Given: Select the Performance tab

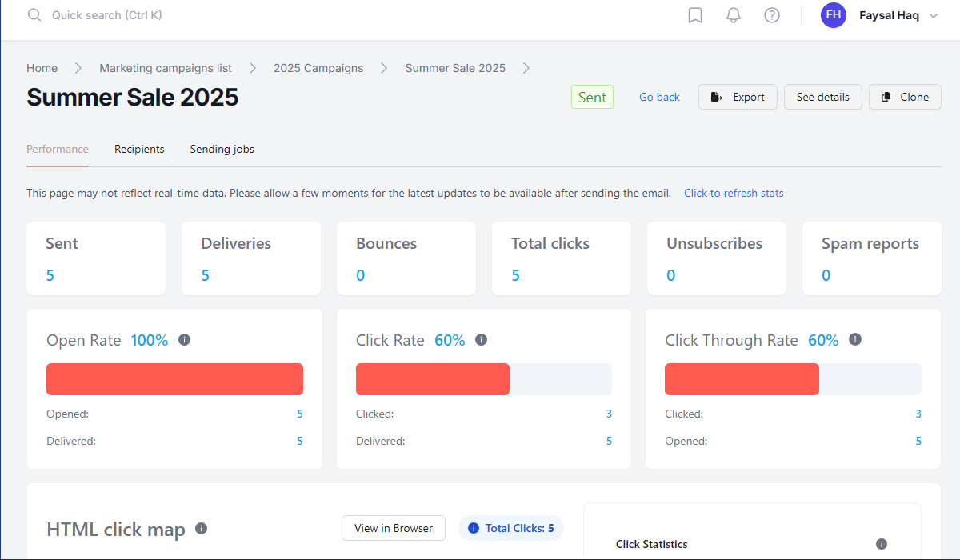Looking at the screenshot, I should [58, 149].
